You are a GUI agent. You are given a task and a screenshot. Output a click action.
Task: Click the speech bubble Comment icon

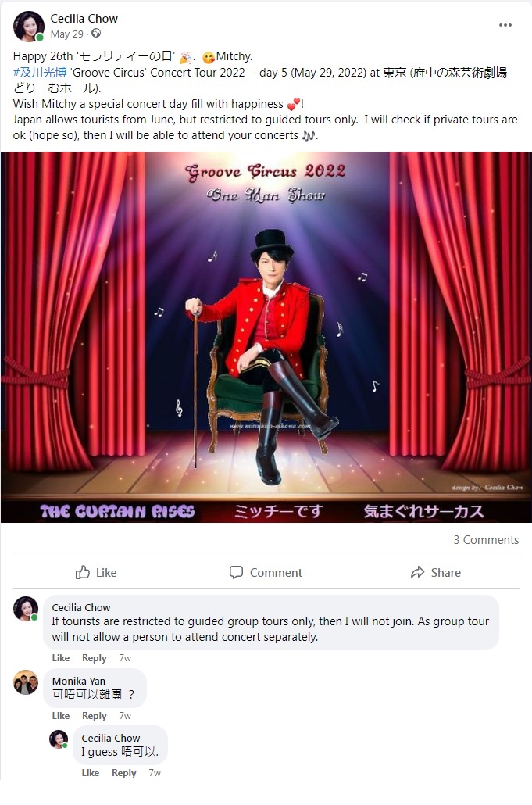[x=236, y=572]
